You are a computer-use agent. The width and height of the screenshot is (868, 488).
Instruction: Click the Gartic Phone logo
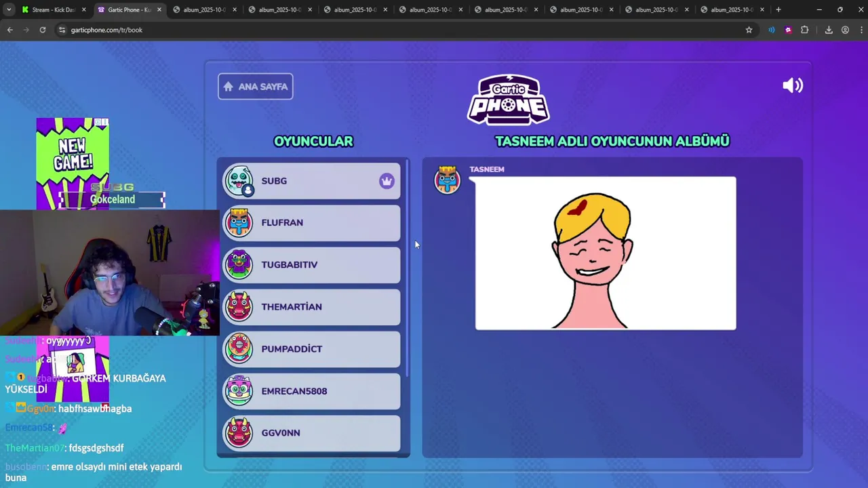click(x=509, y=100)
